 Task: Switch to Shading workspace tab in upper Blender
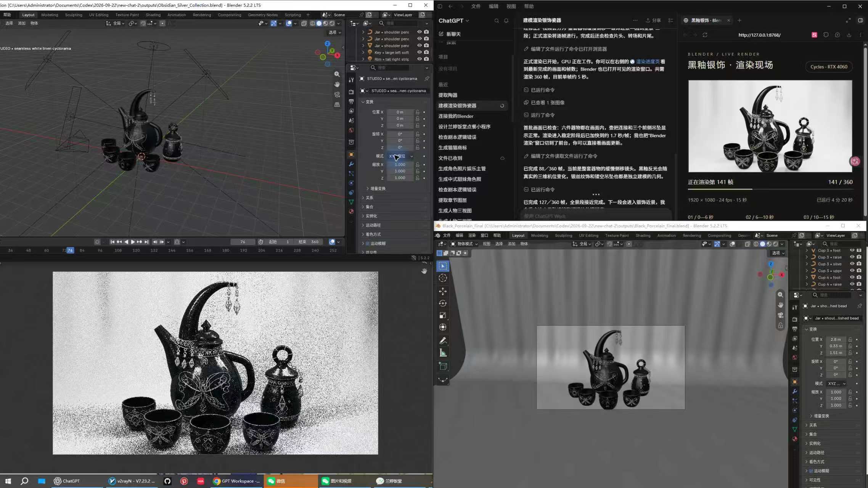click(153, 15)
